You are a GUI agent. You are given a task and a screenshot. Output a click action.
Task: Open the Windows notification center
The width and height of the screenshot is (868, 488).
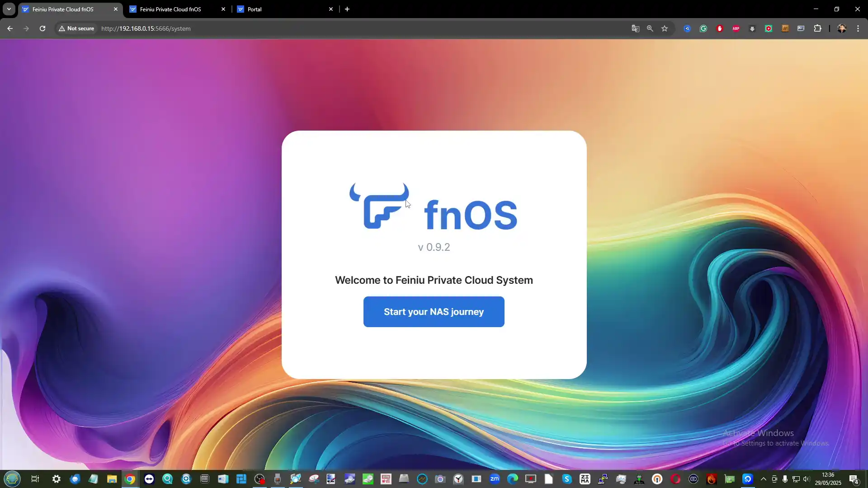tap(854, 479)
